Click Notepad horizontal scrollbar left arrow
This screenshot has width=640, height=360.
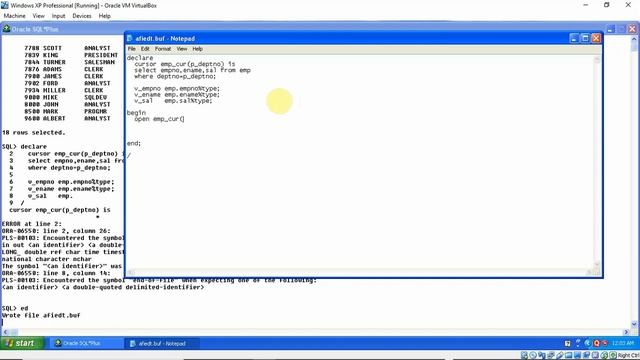coord(131,272)
